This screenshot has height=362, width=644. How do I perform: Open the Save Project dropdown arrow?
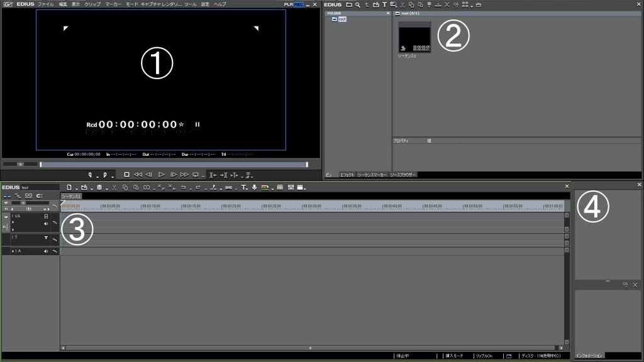pyautogui.click(x=106, y=189)
